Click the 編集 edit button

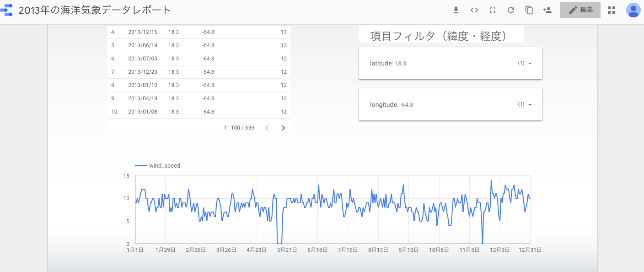click(580, 10)
